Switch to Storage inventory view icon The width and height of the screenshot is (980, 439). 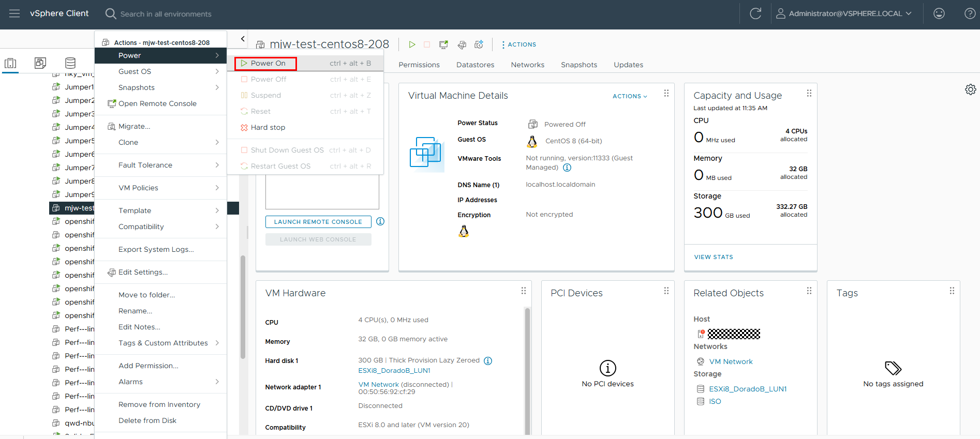(70, 63)
